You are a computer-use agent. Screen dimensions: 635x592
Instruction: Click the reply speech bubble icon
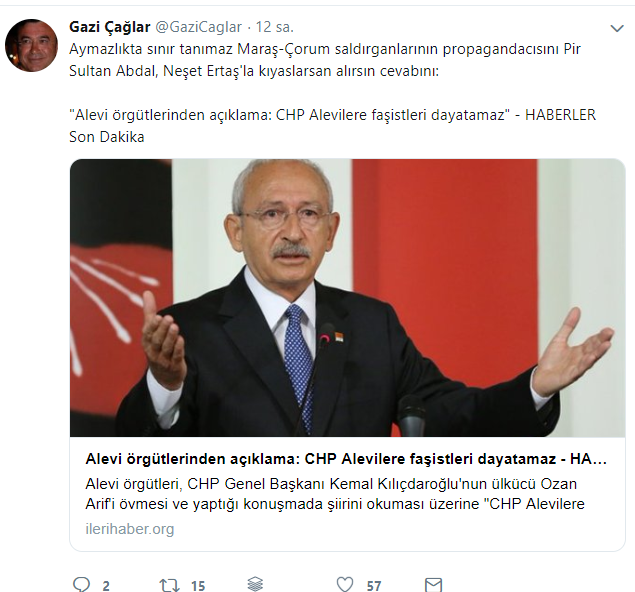point(81,584)
